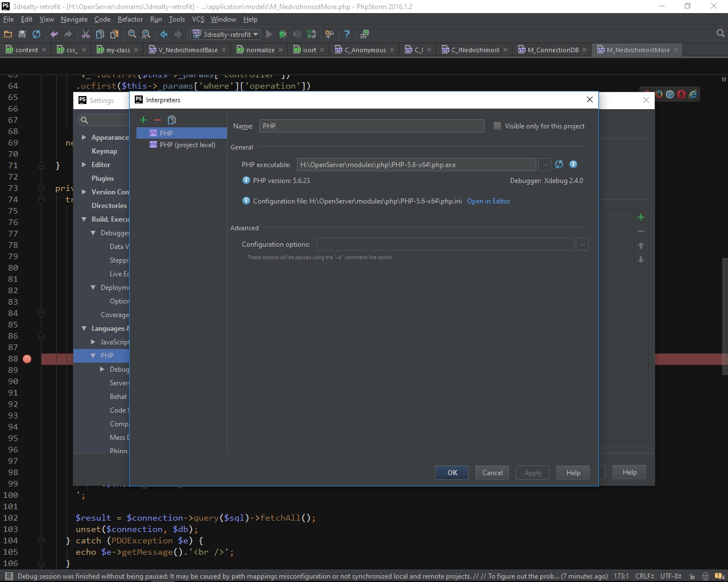This screenshot has height=582, width=728.
Task: Click the Debug run icon in toolbar
Action: pyautogui.click(x=283, y=34)
